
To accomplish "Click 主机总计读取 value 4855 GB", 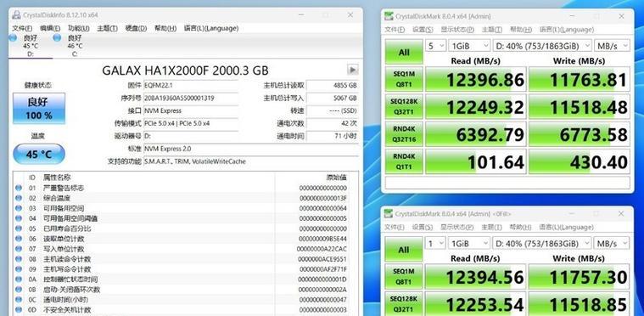I will pos(333,86).
